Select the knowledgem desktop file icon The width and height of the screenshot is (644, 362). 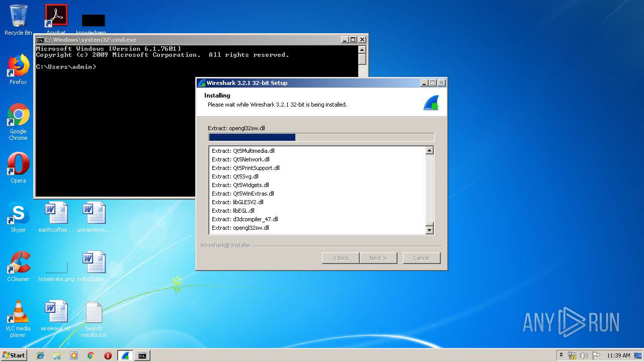pyautogui.click(x=94, y=23)
